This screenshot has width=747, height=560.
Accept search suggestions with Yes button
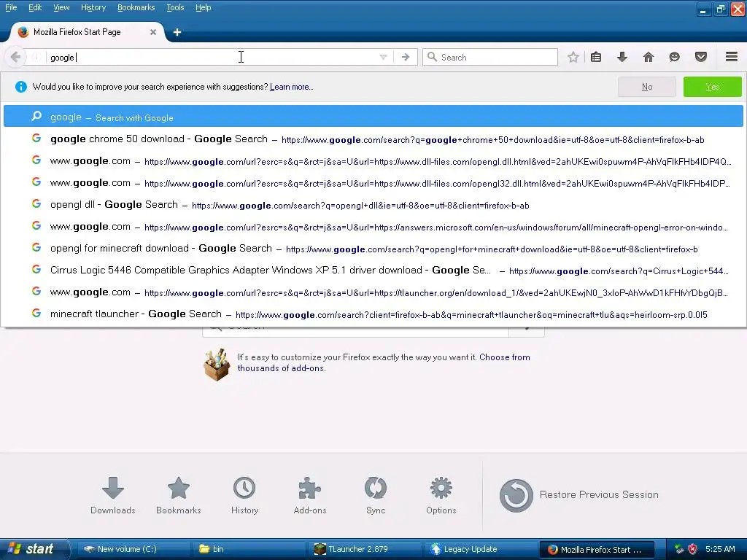712,87
